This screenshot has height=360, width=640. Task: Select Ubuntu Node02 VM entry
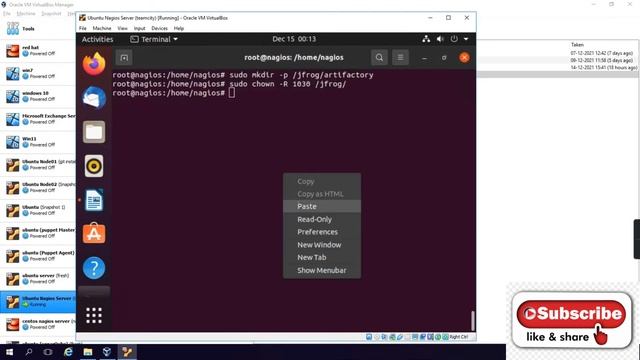pyautogui.click(x=38, y=188)
